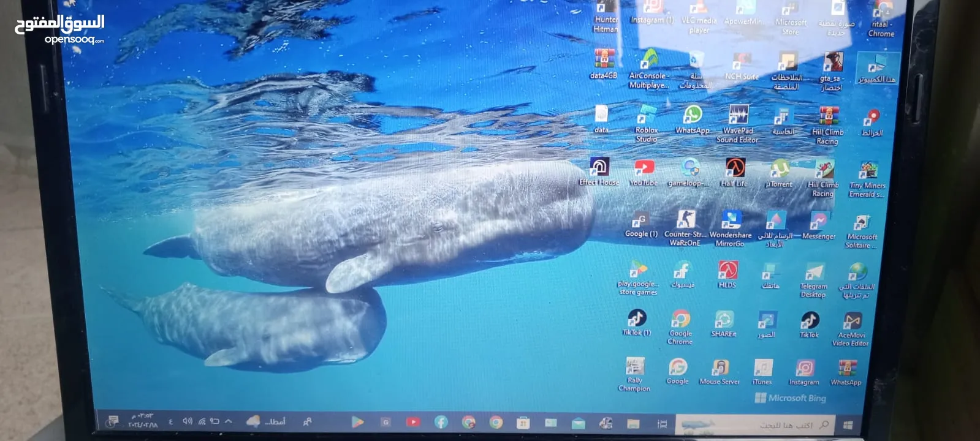Open File Explorer from the taskbar

(633, 424)
